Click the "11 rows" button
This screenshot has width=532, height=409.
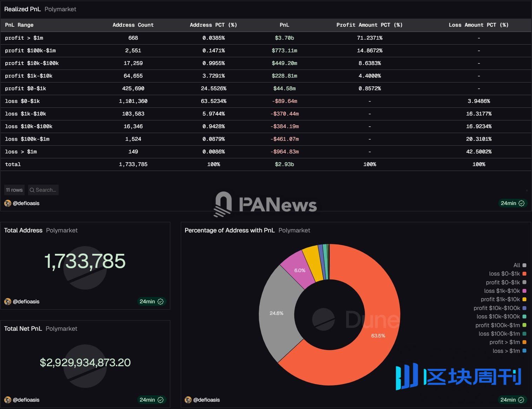coord(14,190)
